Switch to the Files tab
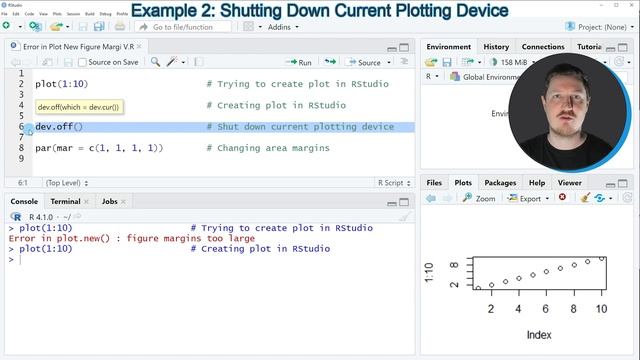This screenshot has width=640, height=360. [434, 183]
